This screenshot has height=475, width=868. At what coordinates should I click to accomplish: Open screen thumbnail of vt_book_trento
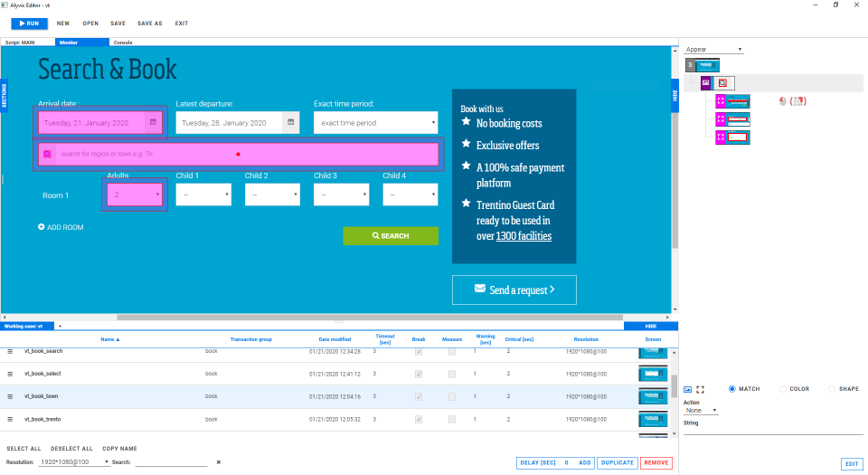[x=653, y=419]
